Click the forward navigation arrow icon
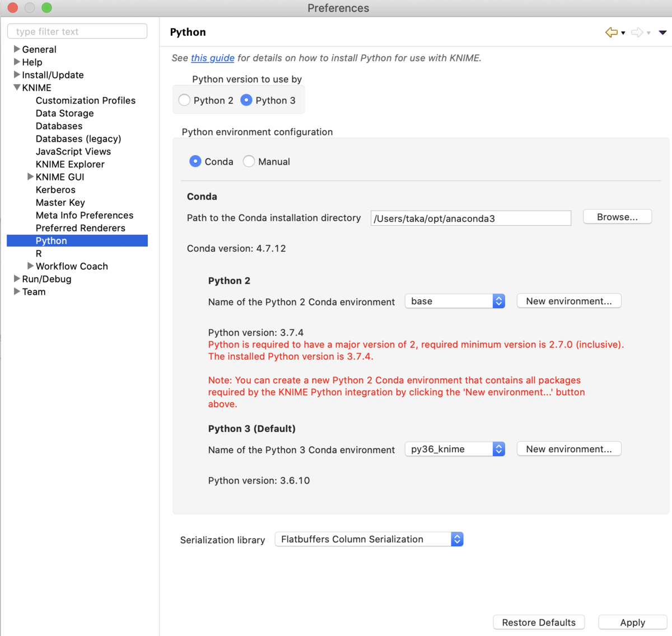This screenshot has width=672, height=636. coord(637,33)
